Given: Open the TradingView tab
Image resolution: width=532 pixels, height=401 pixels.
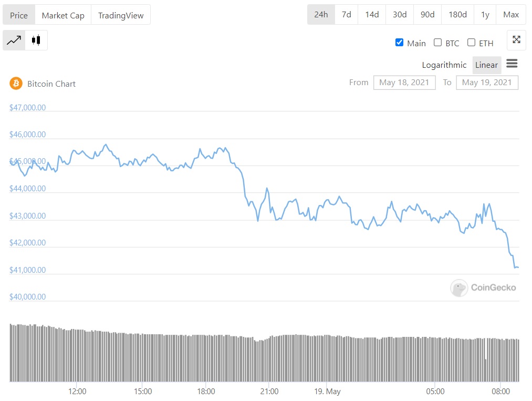Looking at the screenshot, I should tap(121, 15).
